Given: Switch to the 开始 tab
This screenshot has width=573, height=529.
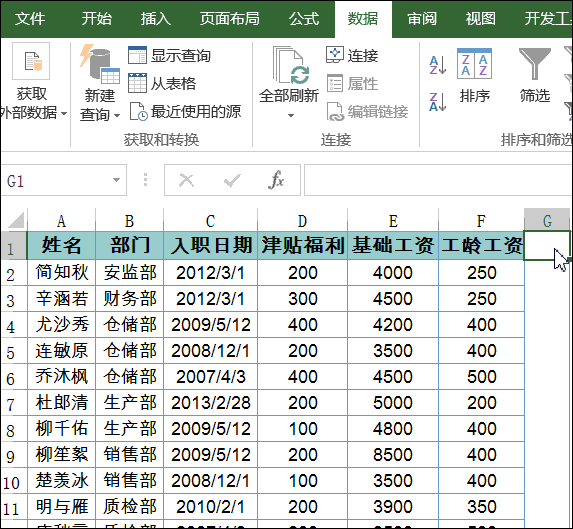Looking at the screenshot, I should 96,19.
